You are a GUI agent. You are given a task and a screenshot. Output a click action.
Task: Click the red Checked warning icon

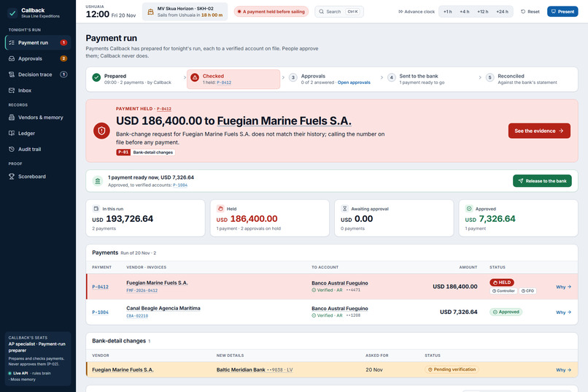point(195,77)
